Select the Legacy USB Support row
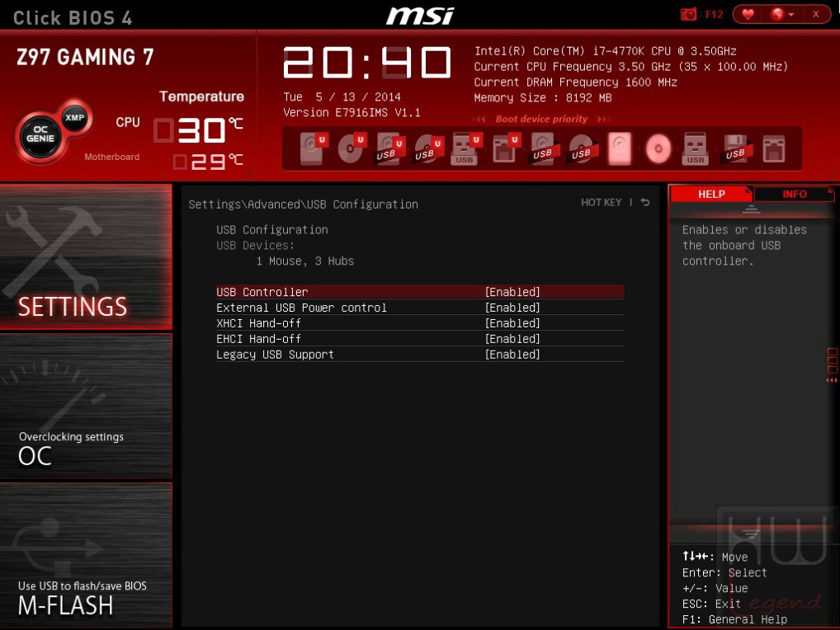Image resolution: width=840 pixels, height=630 pixels. [x=420, y=355]
